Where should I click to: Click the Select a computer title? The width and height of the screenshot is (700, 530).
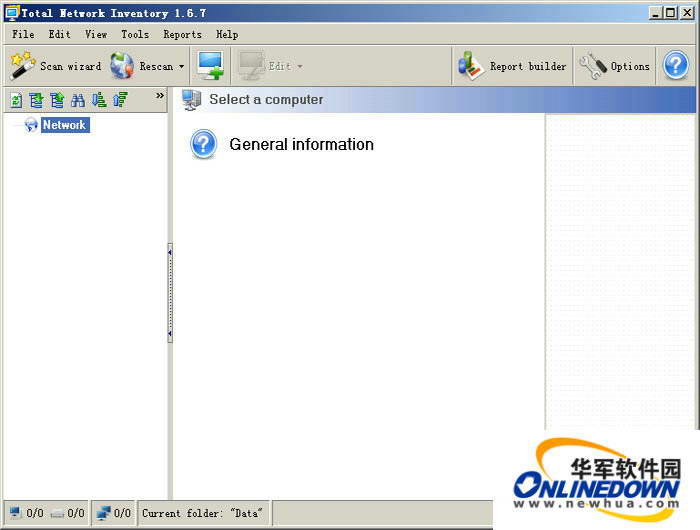coord(266,99)
